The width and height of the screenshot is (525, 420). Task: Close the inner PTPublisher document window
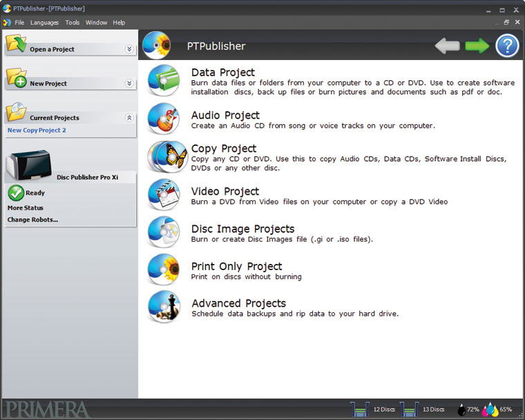pyautogui.click(x=517, y=22)
